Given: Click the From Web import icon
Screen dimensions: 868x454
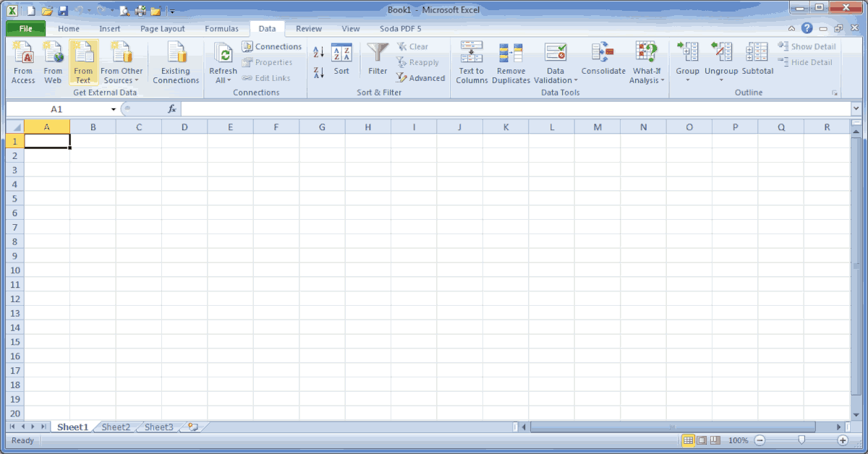Looking at the screenshot, I should (52, 63).
